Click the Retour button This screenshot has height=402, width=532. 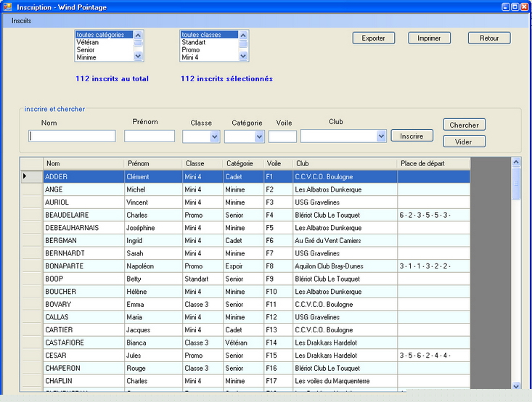point(488,38)
